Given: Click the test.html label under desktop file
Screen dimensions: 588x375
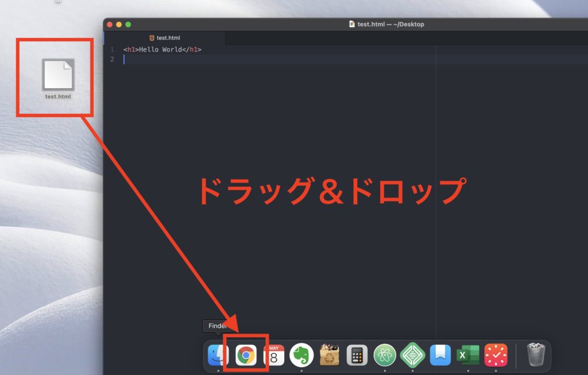Looking at the screenshot, I should 58,96.
